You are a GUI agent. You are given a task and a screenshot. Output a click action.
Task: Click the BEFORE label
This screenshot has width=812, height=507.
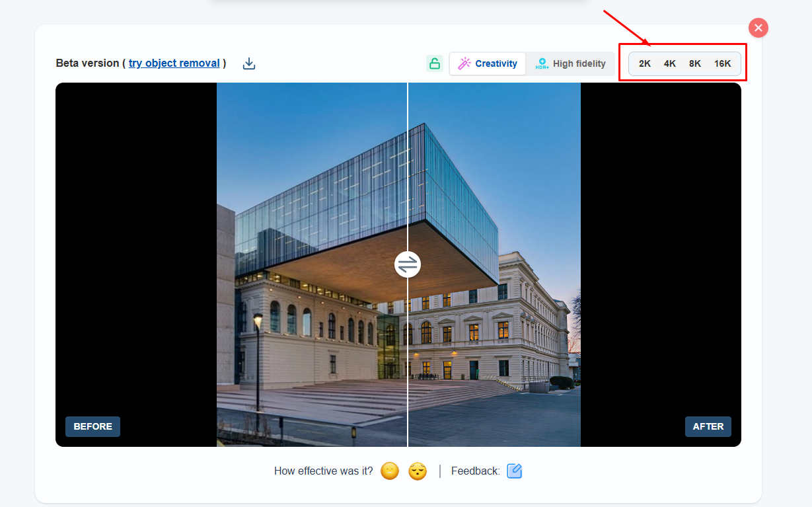[x=92, y=426]
